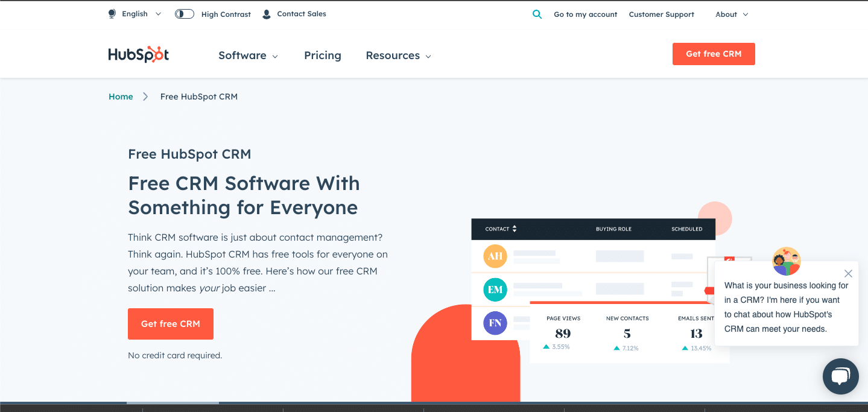Open Customer Support link
868x412 pixels.
[x=662, y=14]
